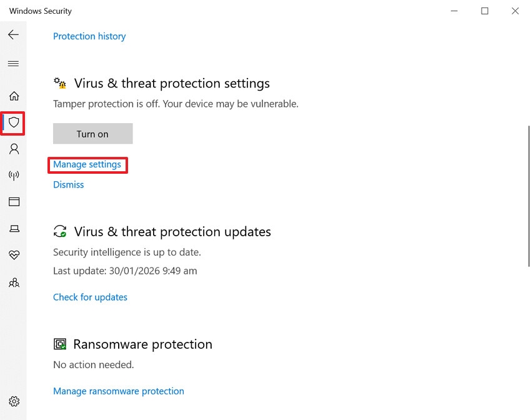Viewport: 531px width, 420px height.
Task: Open Family options icon
Action: tap(14, 282)
